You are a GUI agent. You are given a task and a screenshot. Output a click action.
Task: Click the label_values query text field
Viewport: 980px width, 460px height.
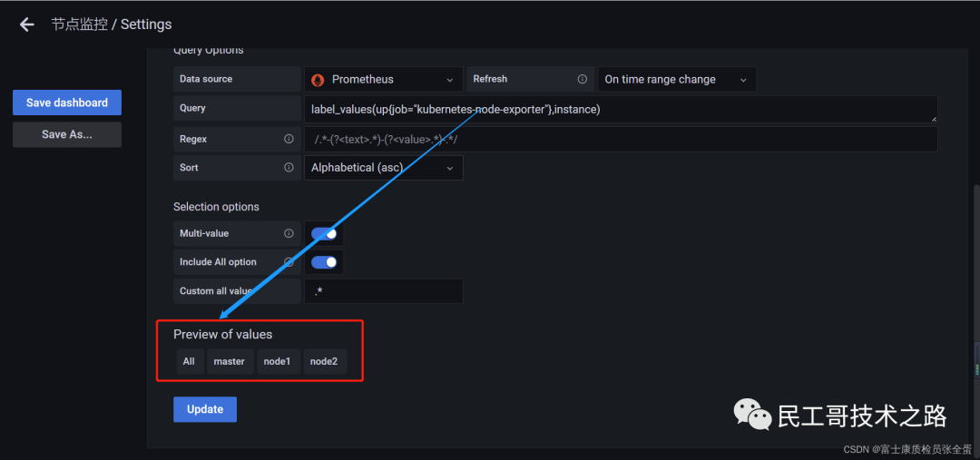coord(621,109)
